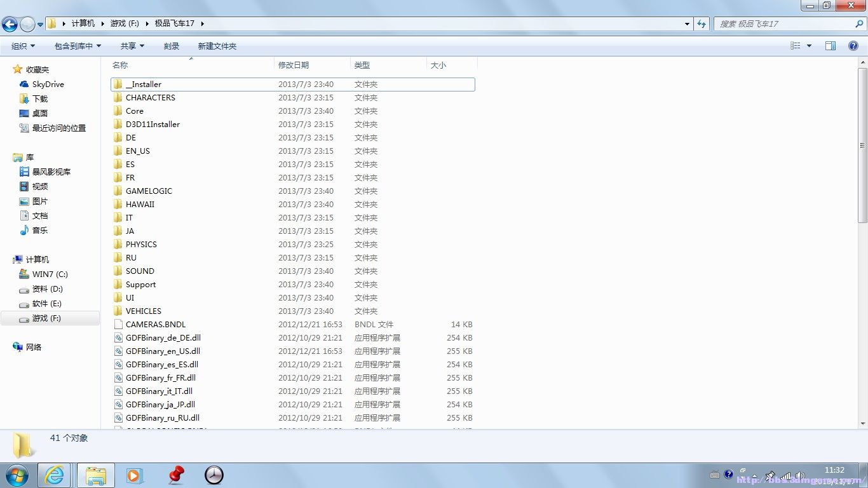Click the back navigation arrow

11,24
